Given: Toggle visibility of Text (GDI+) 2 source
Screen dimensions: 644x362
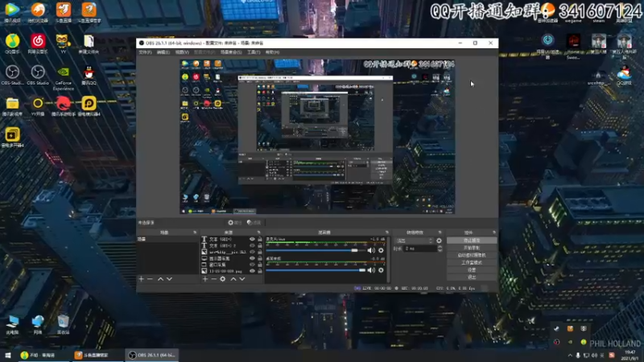Looking at the screenshot, I should click(252, 245).
